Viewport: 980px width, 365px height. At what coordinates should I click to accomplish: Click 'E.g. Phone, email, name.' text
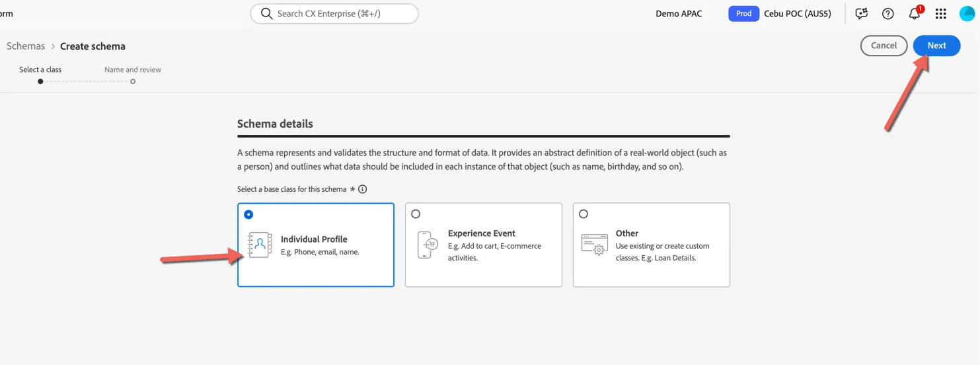pos(320,252)
